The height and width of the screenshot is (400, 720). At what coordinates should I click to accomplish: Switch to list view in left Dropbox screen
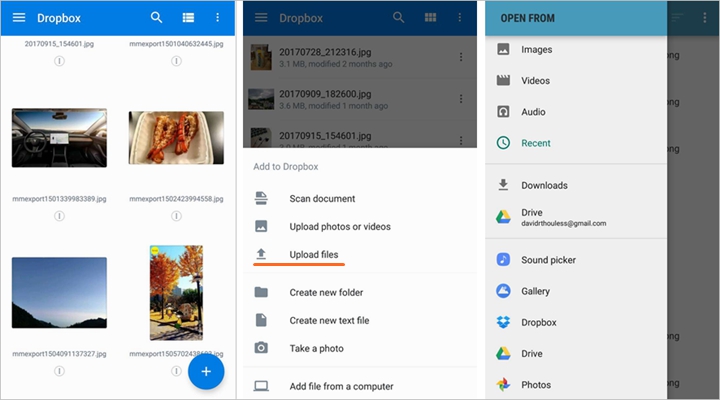[x=188, y=17]
